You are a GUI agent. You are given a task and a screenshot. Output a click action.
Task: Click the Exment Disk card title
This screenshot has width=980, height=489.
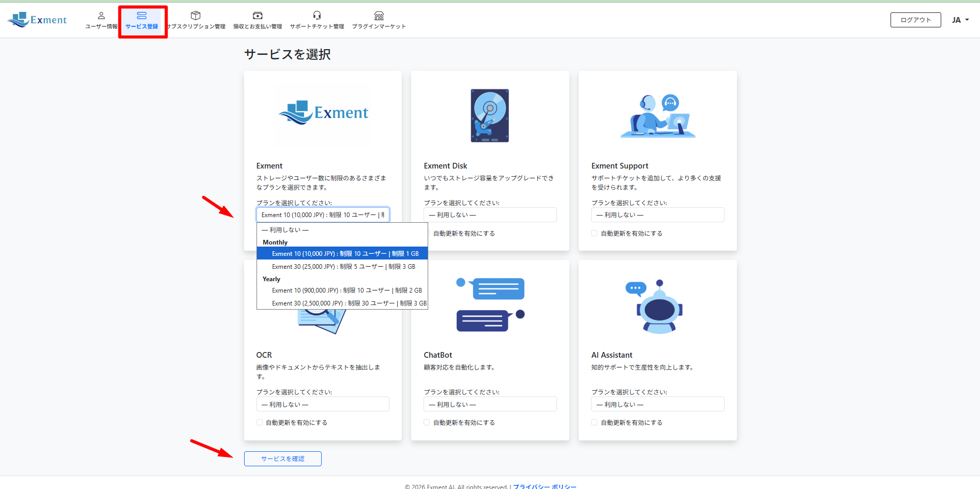[x=445, y=166]
